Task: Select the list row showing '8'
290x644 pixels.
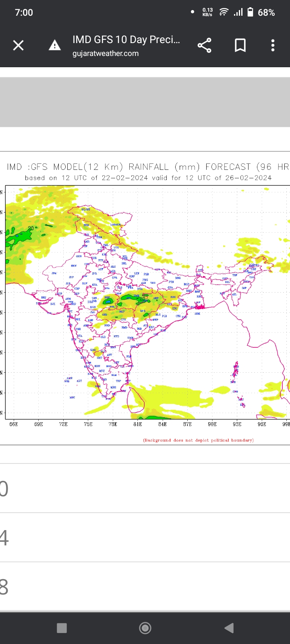Action: [x=145, y=587]
